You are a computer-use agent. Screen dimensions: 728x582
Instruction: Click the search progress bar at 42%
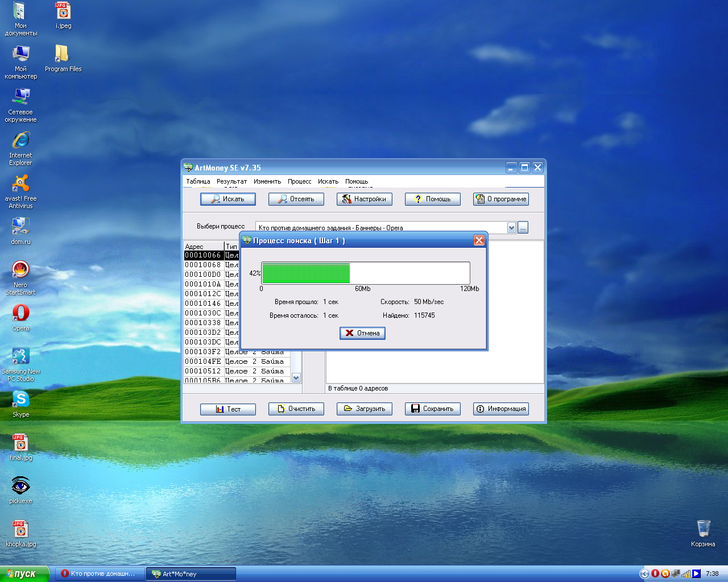point(366,273)
